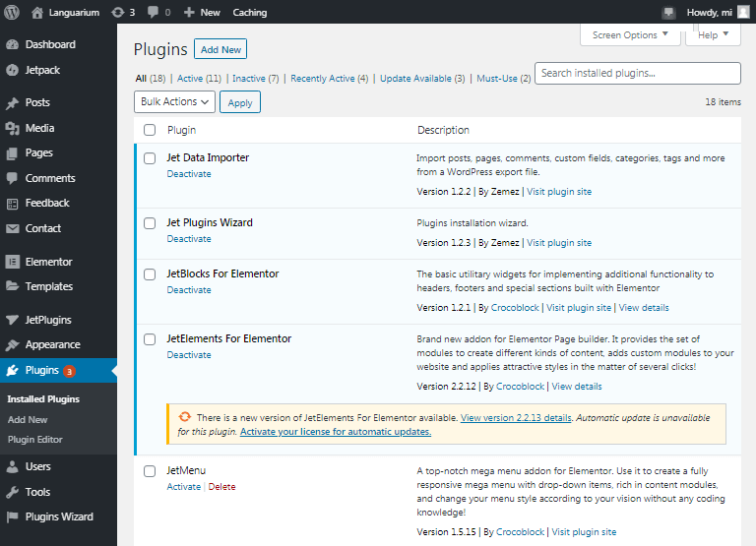
Task: Visit plugin site for Jet Data Importer
Action: [x=559, y=192]
